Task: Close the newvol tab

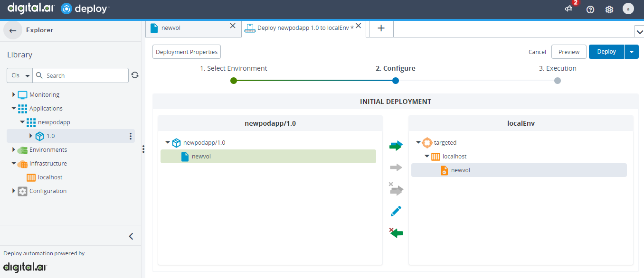Action: tap(233, 26)
